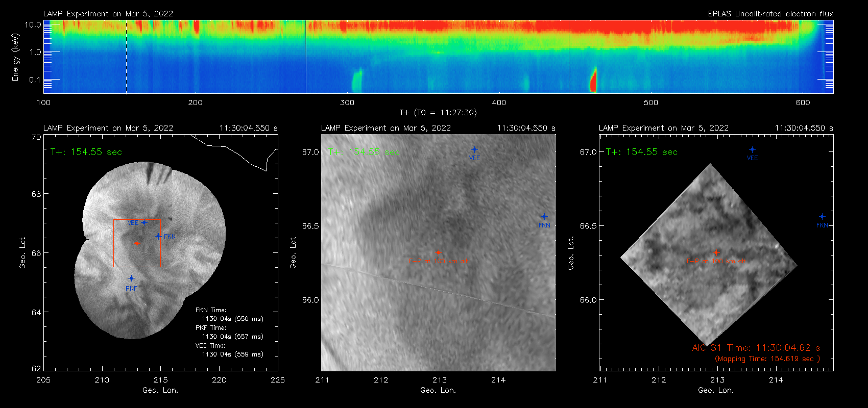This screenshot has width=868, height=408.
Task: Click the '70' latitude tick on the left panel
Action: pyautogui.click(x=36, y=137)
